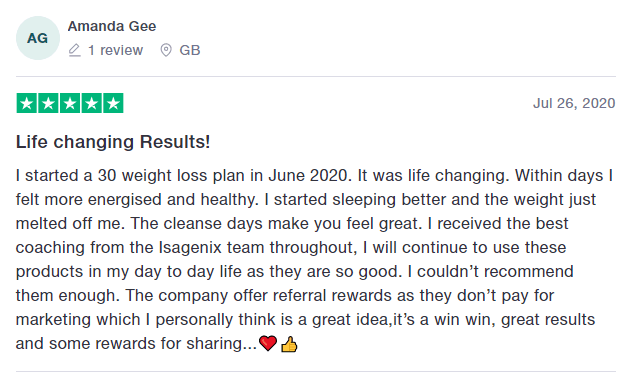Click the pencil review icon
Screen dimensions: 632x372
point(74,50)
